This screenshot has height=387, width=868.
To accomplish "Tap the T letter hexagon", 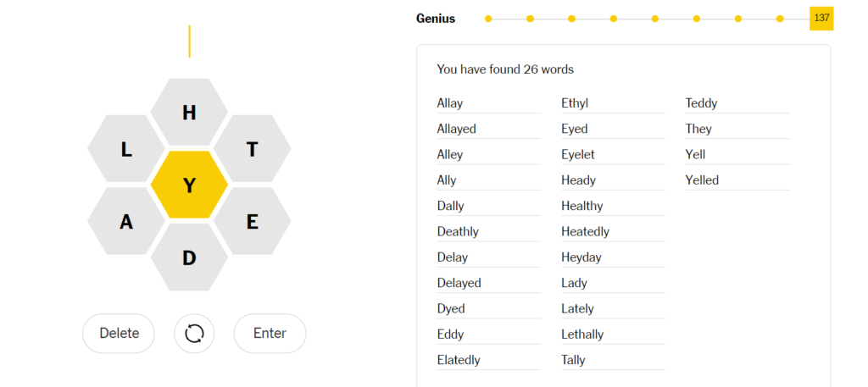I will pos(253,149).
